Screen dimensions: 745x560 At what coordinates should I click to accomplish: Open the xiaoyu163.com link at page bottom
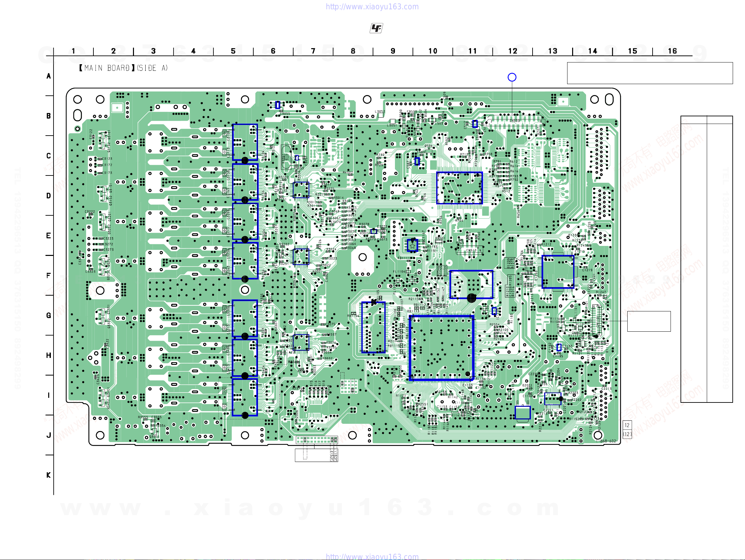[x=372, y=556]
